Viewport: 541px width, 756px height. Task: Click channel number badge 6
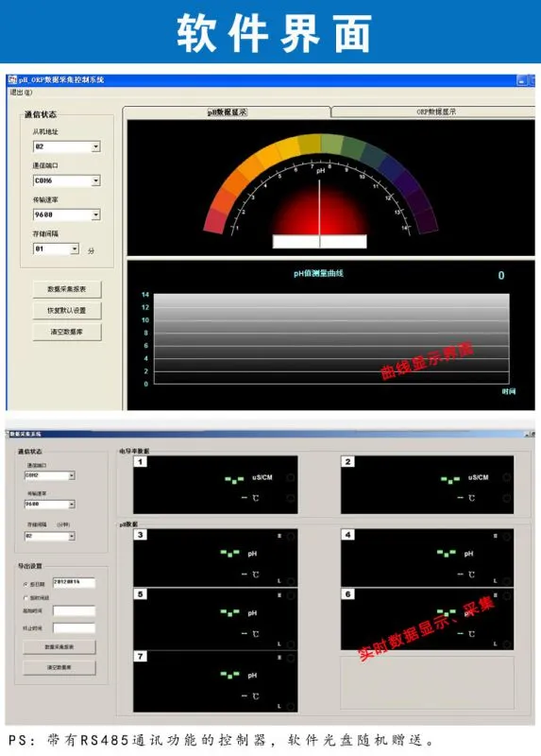[347, 594]
